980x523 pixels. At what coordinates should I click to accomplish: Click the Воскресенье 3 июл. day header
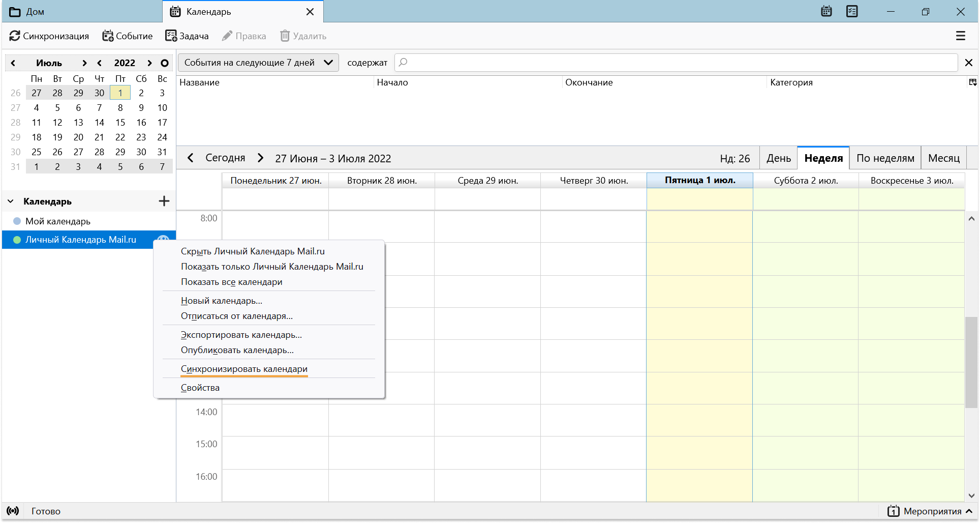point(912,181)
